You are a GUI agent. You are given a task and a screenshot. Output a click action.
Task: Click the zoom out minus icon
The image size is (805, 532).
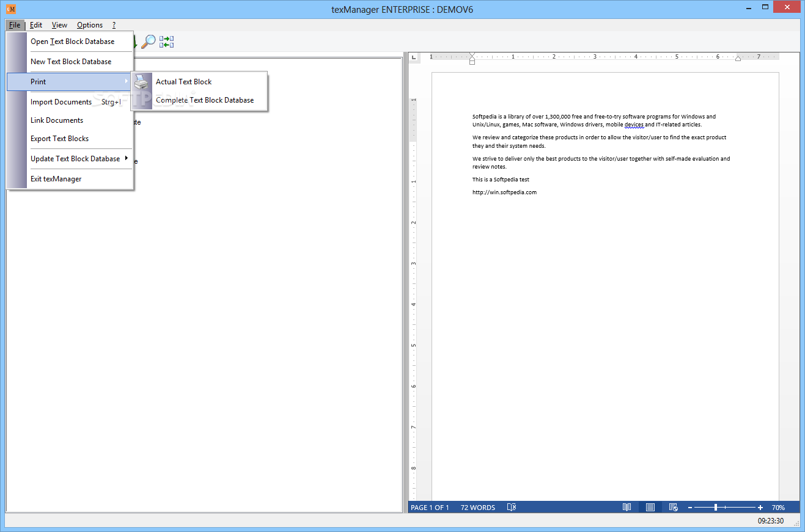[x=690, y=508]
